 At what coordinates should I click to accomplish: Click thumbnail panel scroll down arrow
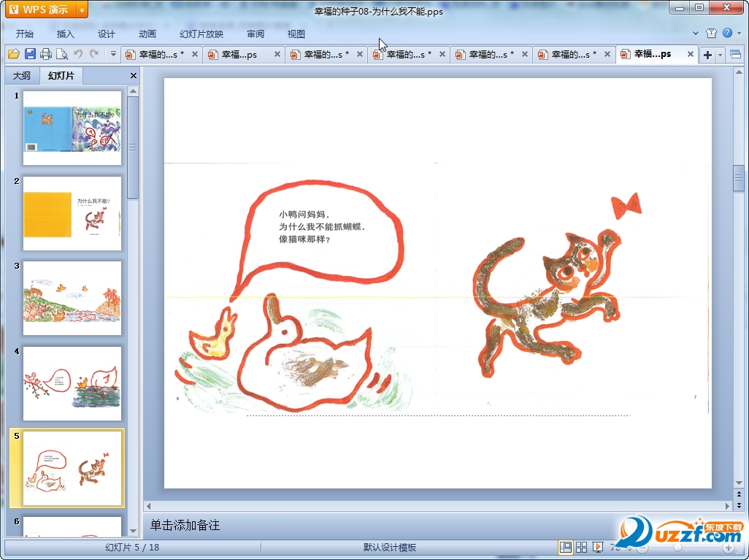click(134, 531)
